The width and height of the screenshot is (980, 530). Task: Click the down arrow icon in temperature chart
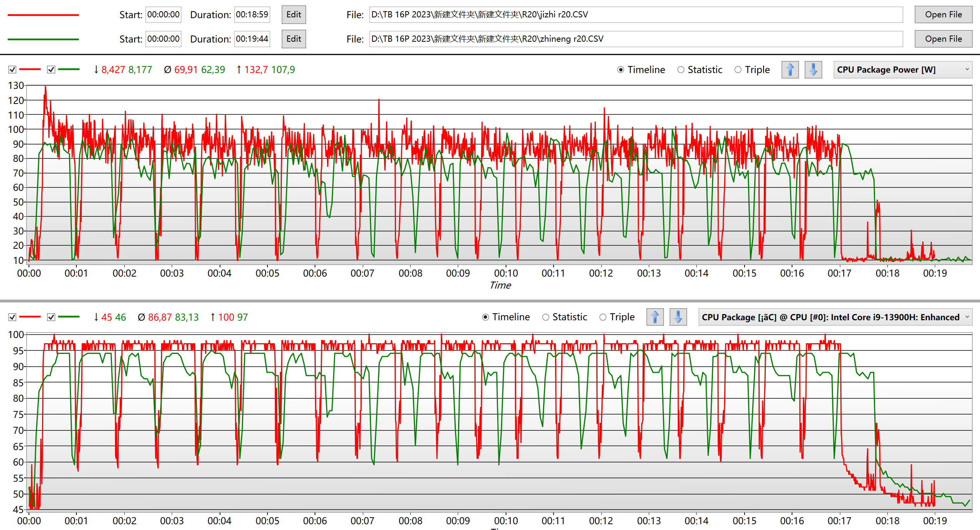tap(678, 317)
